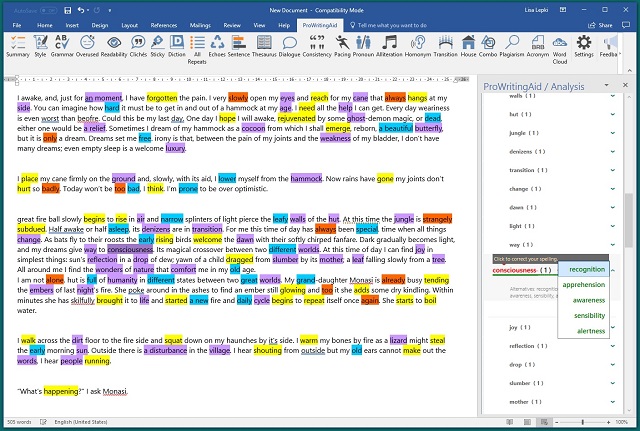
Task: Run the Homonym check
Action: click(418, 46)
